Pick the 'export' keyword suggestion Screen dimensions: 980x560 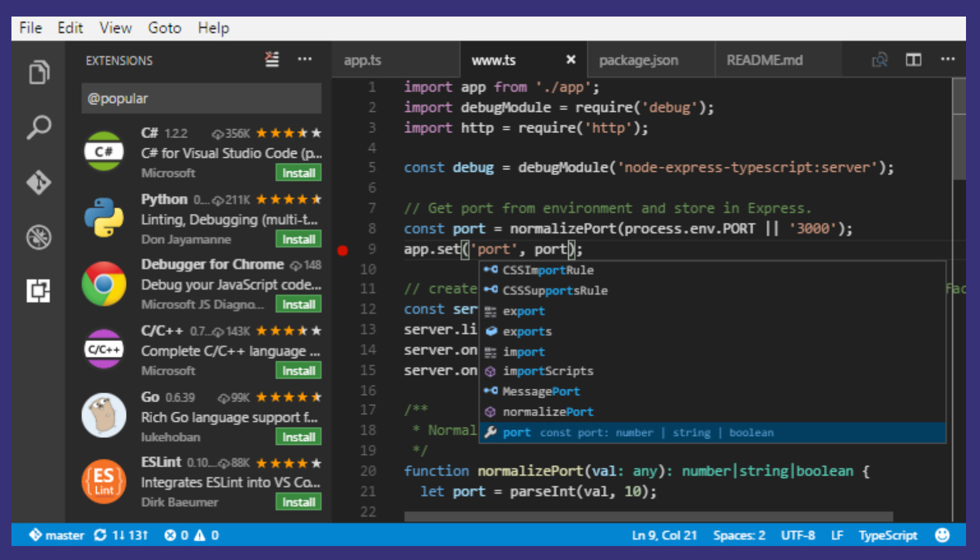pyautogui.click(x=712, y=311)
